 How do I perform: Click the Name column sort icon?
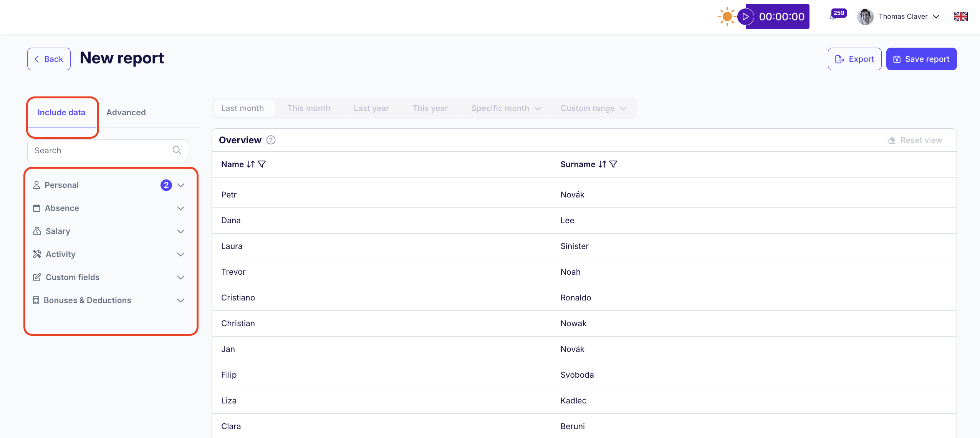(251, 164)
